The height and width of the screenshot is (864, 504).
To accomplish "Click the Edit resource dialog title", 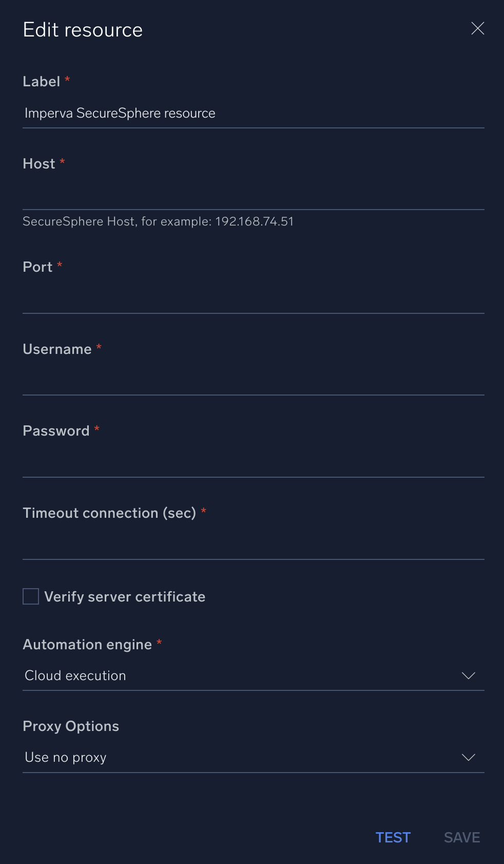I will click(82, 30).
